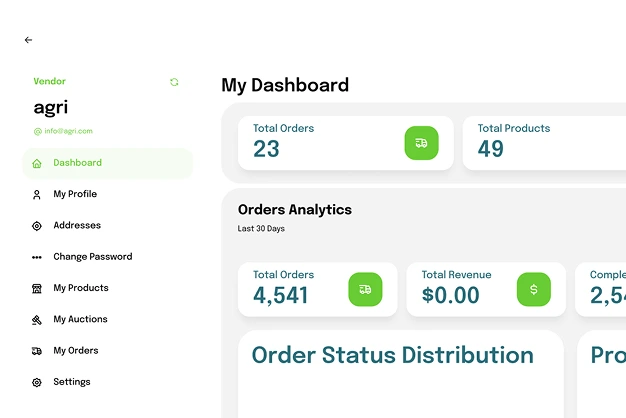The width and height of the screenshot is (626, 418).
Task: Click the back arrow icon
Action: (28, 40)
